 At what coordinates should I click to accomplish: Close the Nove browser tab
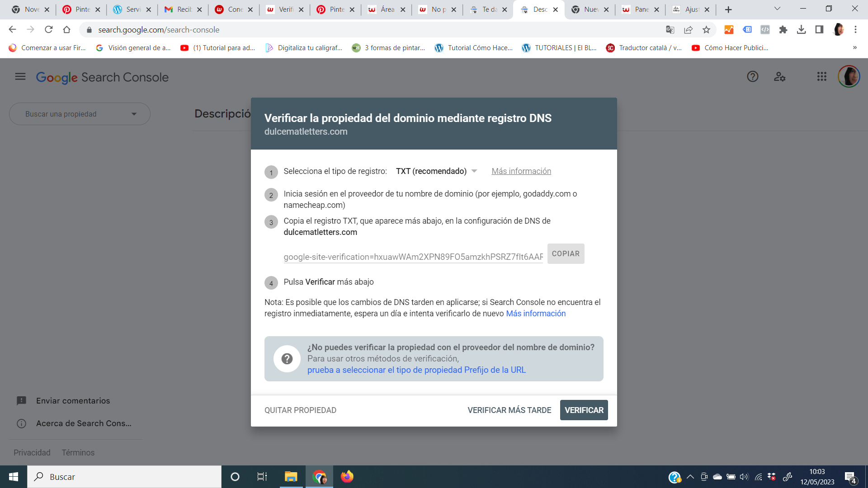tap(47, 9)
